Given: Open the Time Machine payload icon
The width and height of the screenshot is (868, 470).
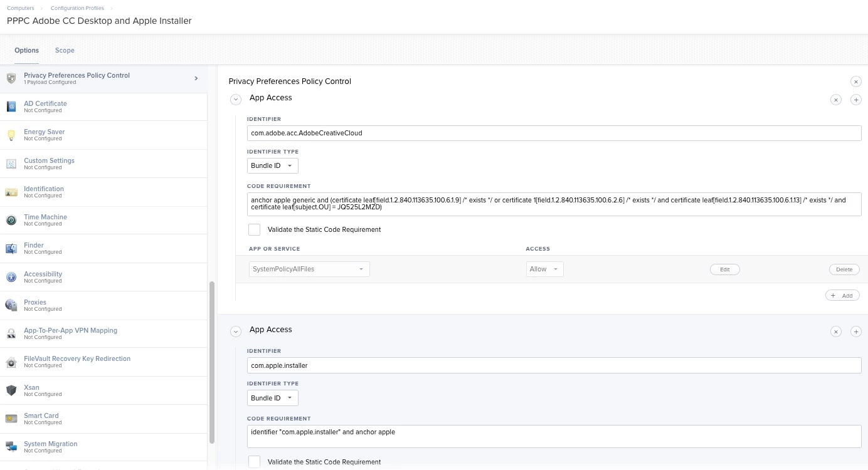Looking at the screenshot, I should pyautogui.click(x=11, y=220).
